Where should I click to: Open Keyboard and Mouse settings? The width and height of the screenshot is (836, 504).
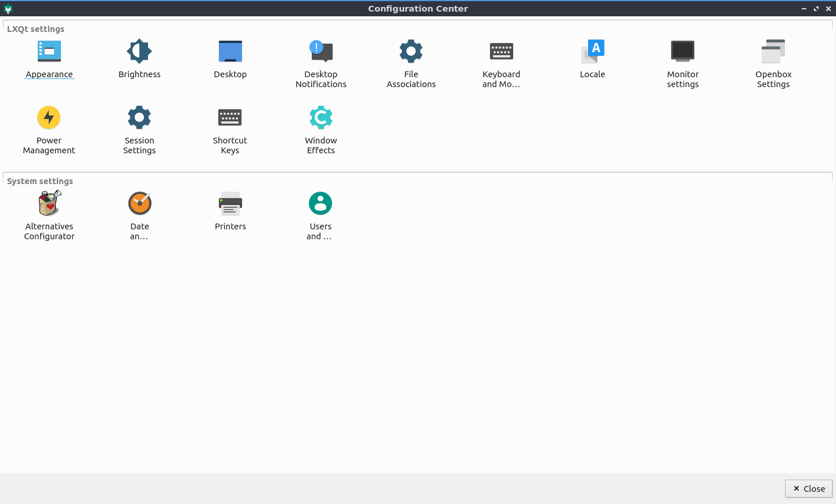coord(502,52)
